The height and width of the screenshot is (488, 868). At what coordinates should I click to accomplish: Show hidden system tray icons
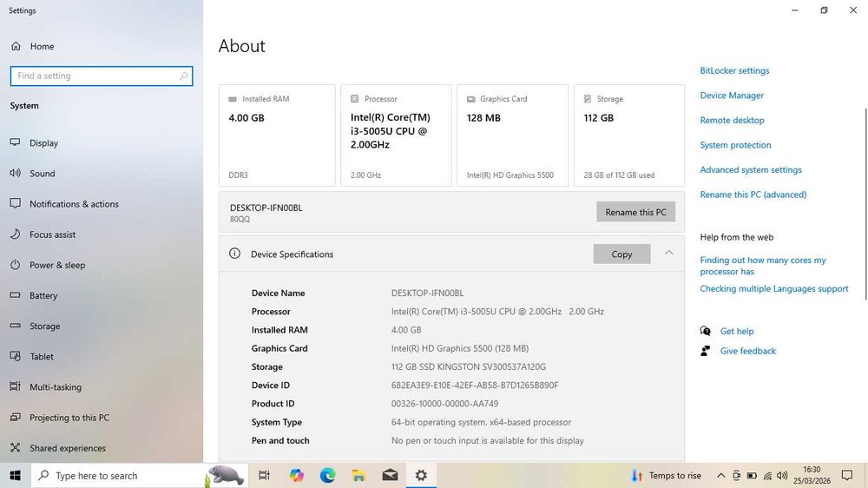tap(720, 475)
